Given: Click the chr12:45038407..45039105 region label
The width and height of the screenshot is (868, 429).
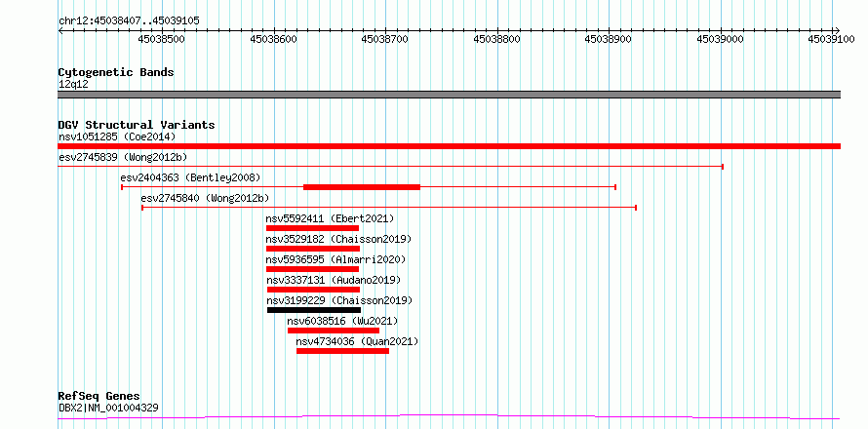Looking at the screenshot, I should [x=129, y=21].
